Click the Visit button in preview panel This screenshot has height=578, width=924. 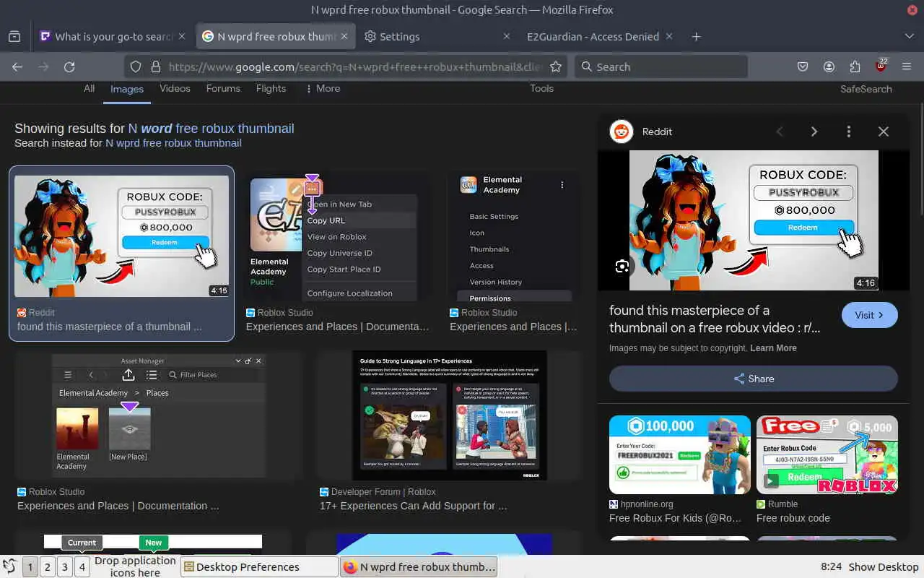(869, 315)
